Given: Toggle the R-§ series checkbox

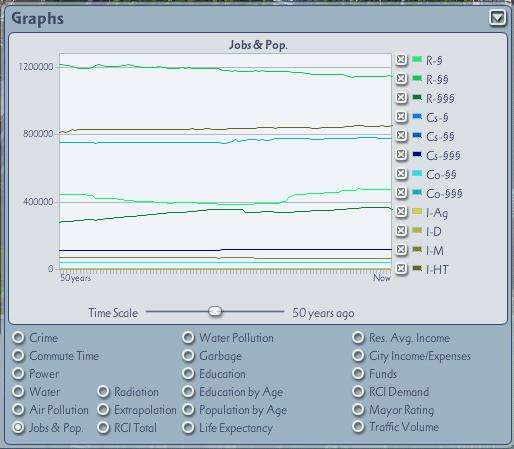Looking at the screenshot, I should point(401,60).
